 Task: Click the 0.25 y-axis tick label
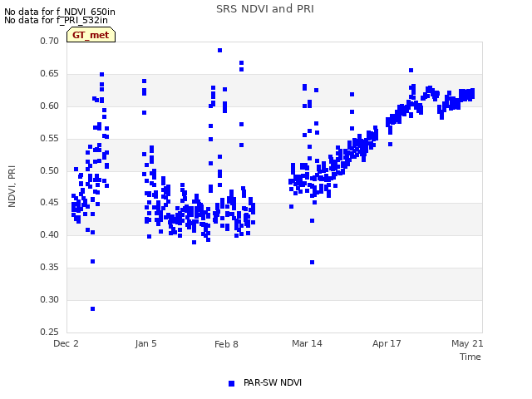50,332
